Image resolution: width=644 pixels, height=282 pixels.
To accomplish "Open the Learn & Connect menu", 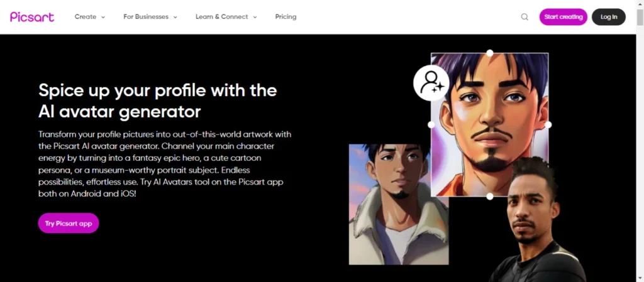I will (222, 17).
